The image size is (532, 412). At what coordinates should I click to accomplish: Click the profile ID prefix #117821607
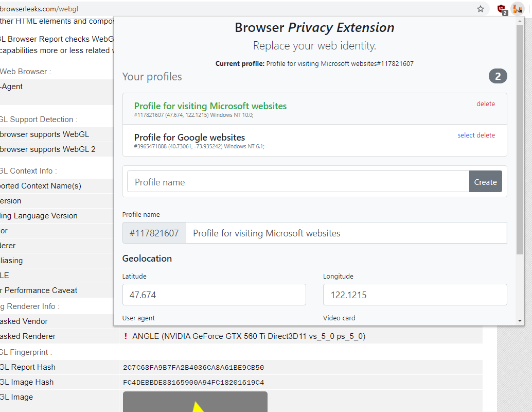[x=154, y=233]
